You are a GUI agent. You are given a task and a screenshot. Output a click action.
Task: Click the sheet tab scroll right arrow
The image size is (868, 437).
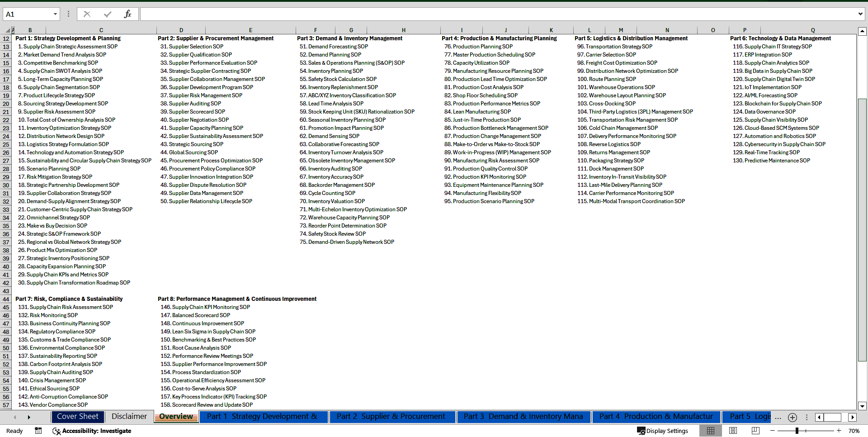tap(29, 417)
